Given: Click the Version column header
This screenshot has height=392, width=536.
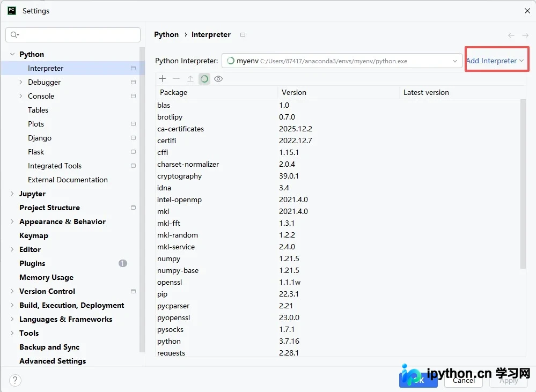Looking at the screenshot, I should point(339,92).
